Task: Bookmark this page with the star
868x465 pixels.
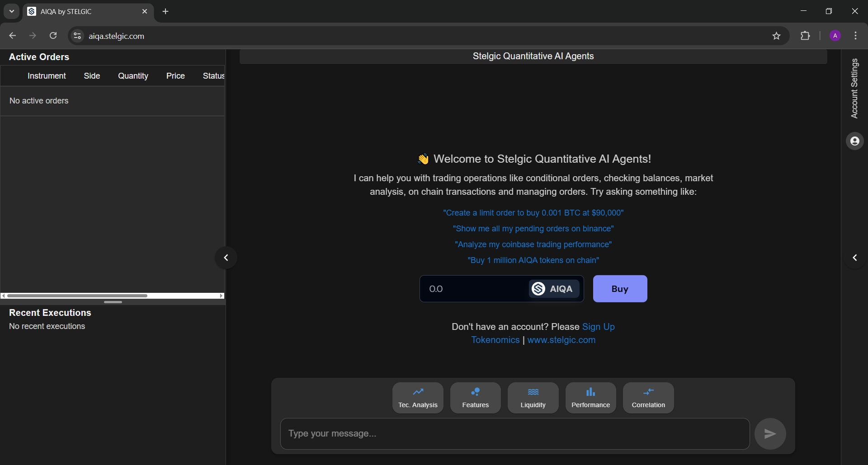Action: (x=776, y=36)
